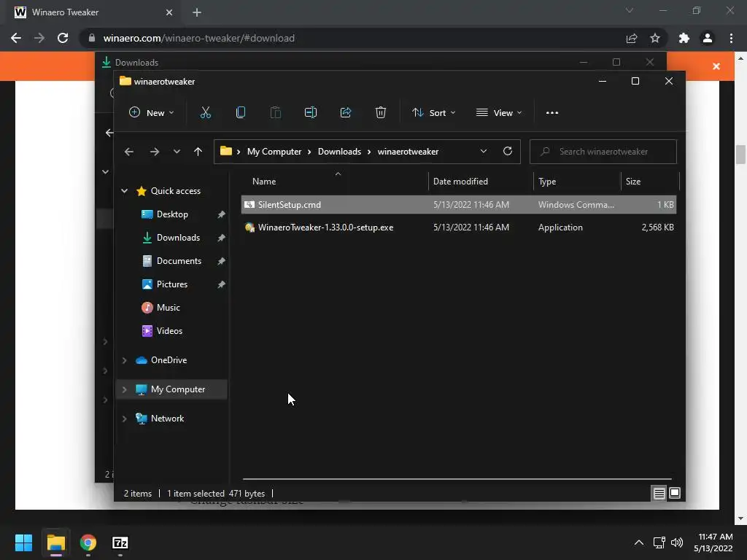Switch to details view layout icon
Screen dimensions: 747x560
pos(659,494)
